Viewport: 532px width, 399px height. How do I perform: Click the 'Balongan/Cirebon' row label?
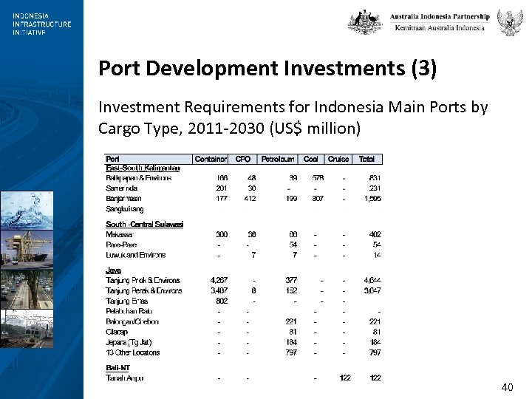click(132, 321)
